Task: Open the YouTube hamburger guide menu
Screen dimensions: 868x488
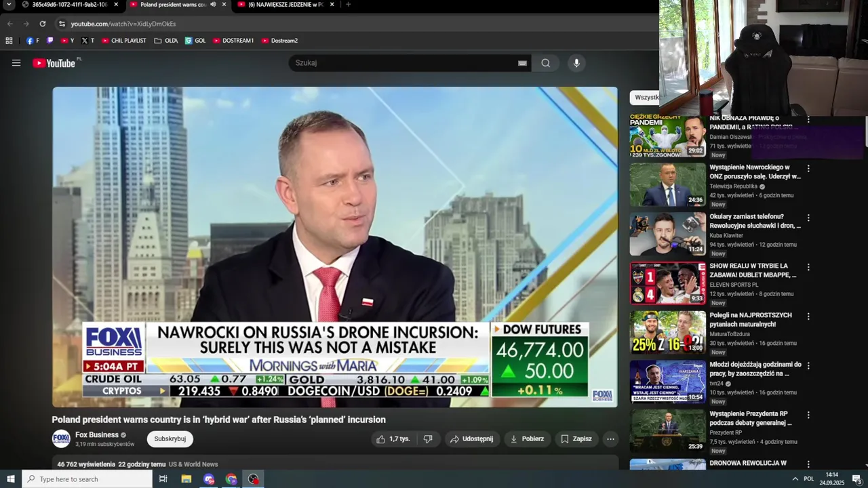Action: (x=16, y=63)
